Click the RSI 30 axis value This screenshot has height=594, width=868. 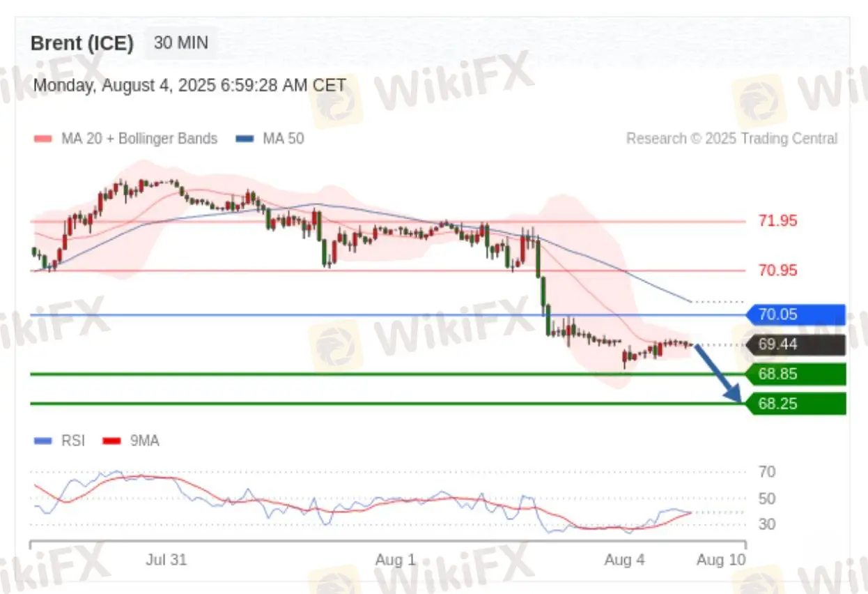point(767,524)
